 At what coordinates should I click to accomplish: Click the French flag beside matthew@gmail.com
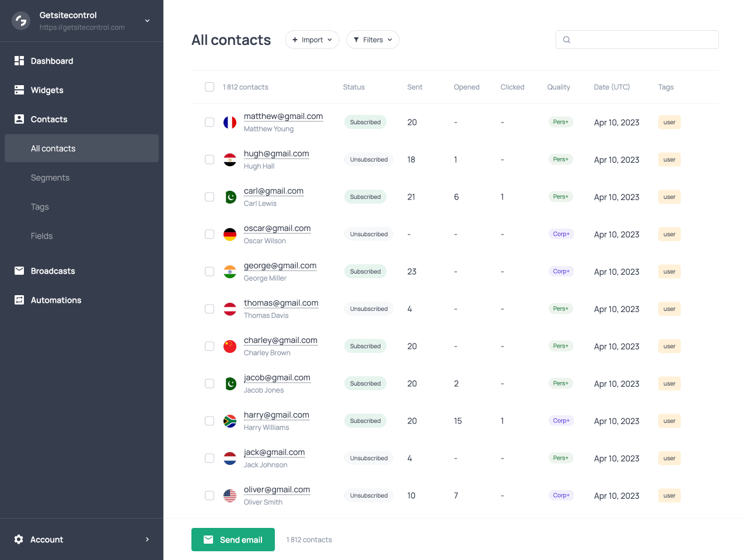pos(230,123)
